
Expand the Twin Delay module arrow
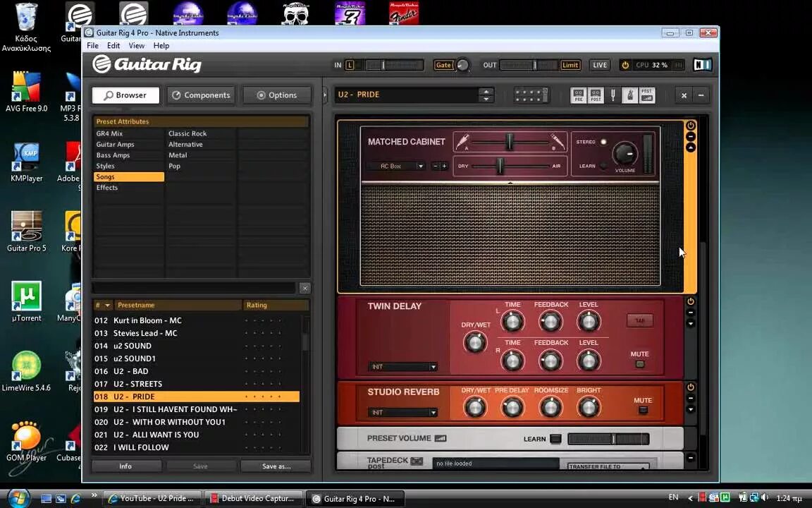(690, 323)
